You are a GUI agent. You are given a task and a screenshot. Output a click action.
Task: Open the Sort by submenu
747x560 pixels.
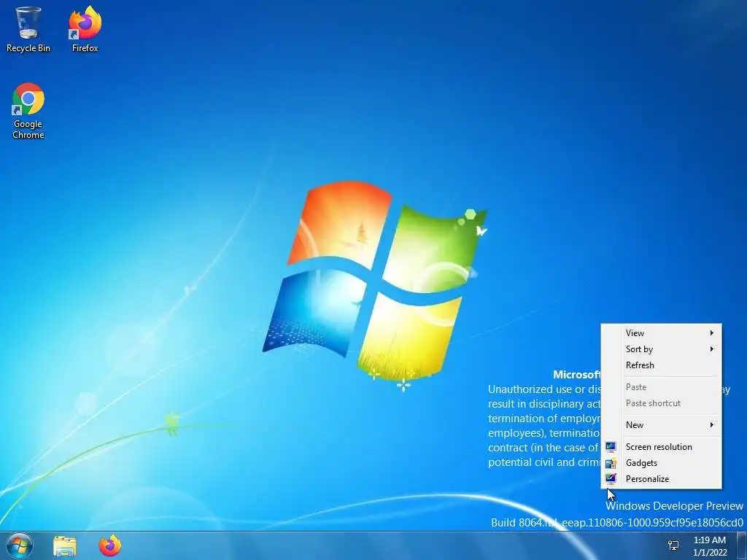(x=661, y=349)
